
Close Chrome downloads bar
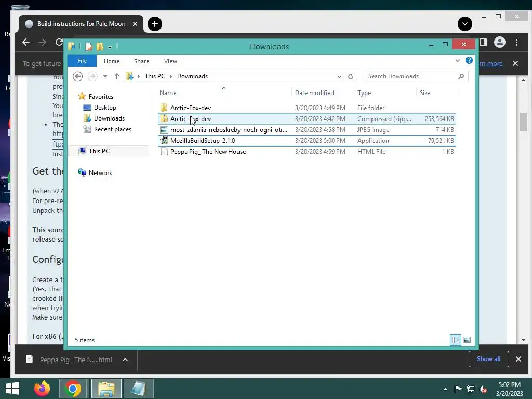(518, 359)
